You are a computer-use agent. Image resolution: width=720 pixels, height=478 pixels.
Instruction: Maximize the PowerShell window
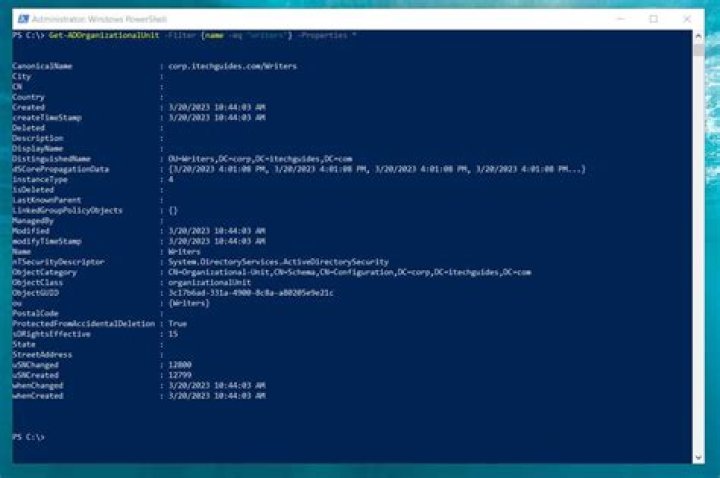653,19
